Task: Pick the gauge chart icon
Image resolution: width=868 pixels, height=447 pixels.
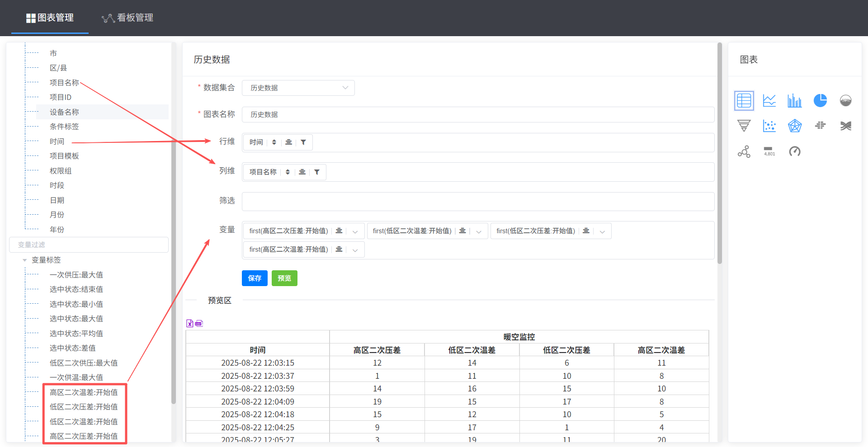Action: tap(794, 151)
